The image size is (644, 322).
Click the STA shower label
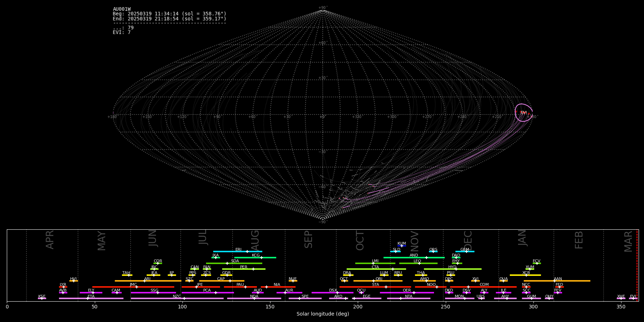(x=375, y=285)
